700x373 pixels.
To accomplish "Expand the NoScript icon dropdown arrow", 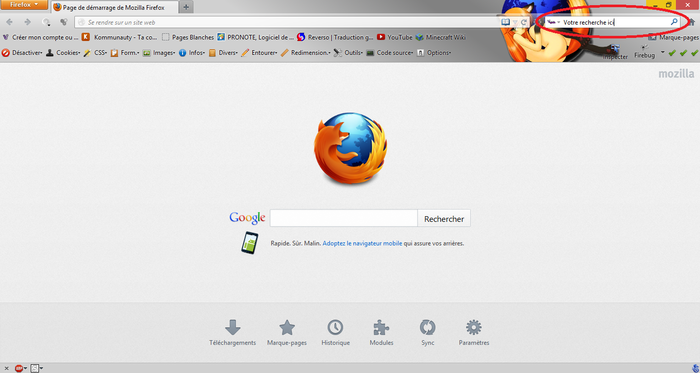I will coord(41,369).
